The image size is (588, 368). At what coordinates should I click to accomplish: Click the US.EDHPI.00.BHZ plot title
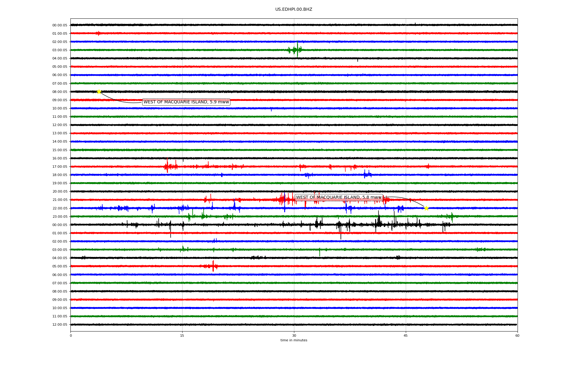click(x=293, y=10)
